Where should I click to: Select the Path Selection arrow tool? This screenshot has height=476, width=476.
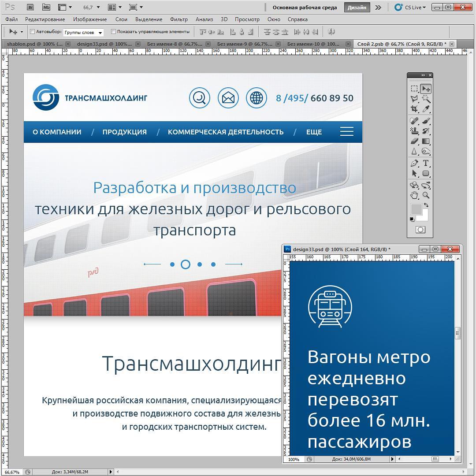[x=414, y=173]
